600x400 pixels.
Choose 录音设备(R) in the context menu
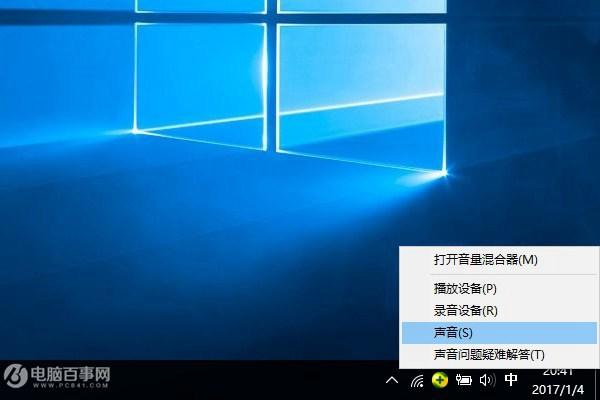click(499, 310)
